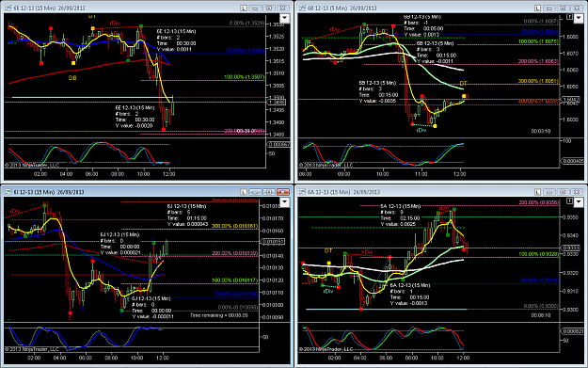Minimize the 6B 12-13 chart window

(x=549, y=8)
